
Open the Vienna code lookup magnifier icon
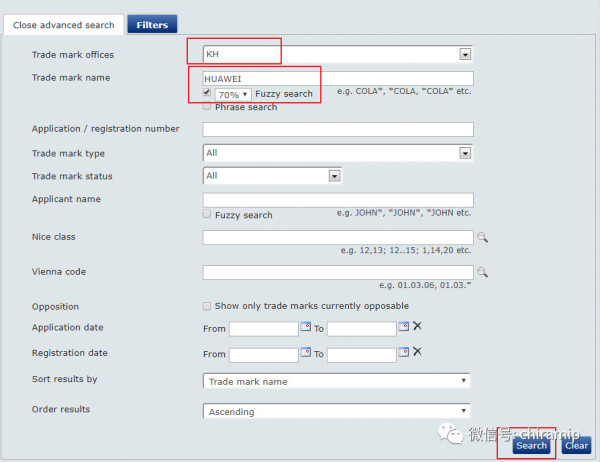click(482, 272)
